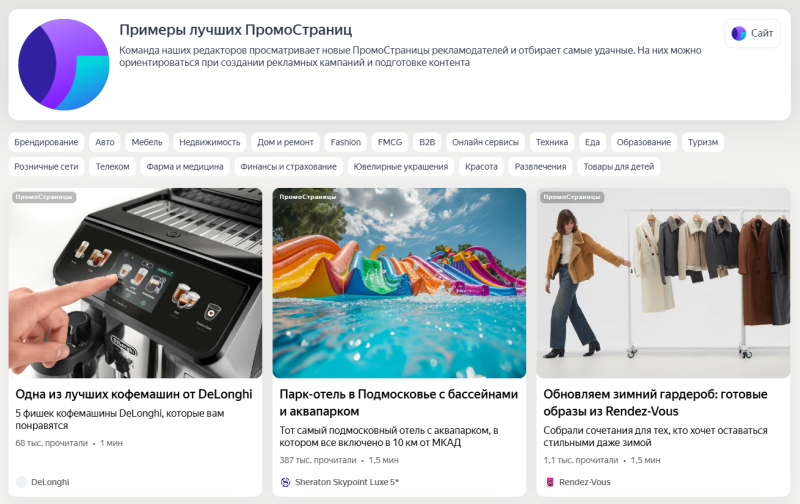Click header description Команда наших редакторов
The height and width of the screenshot is (504, 800).
410,57
